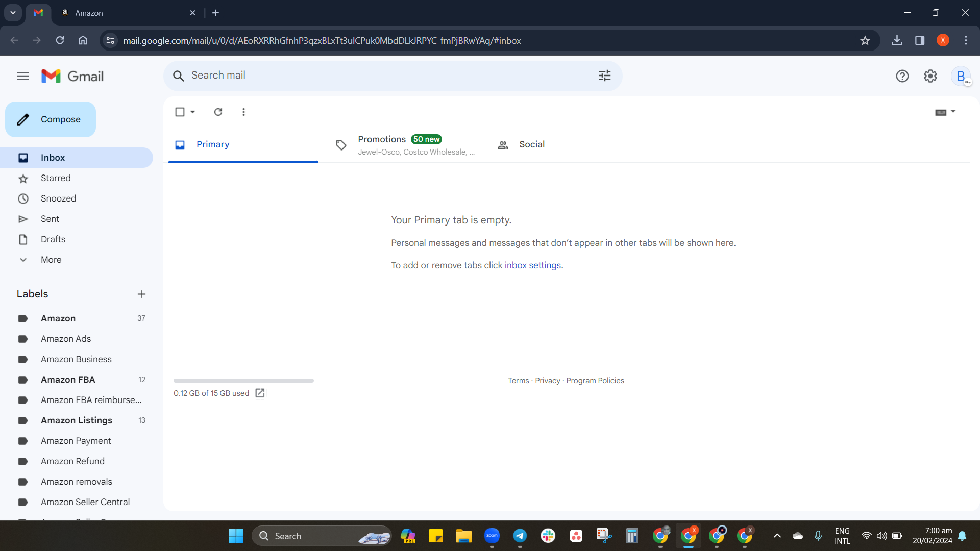Open storage management external link icon
980x551 pixels.
[x=260, y=393]
